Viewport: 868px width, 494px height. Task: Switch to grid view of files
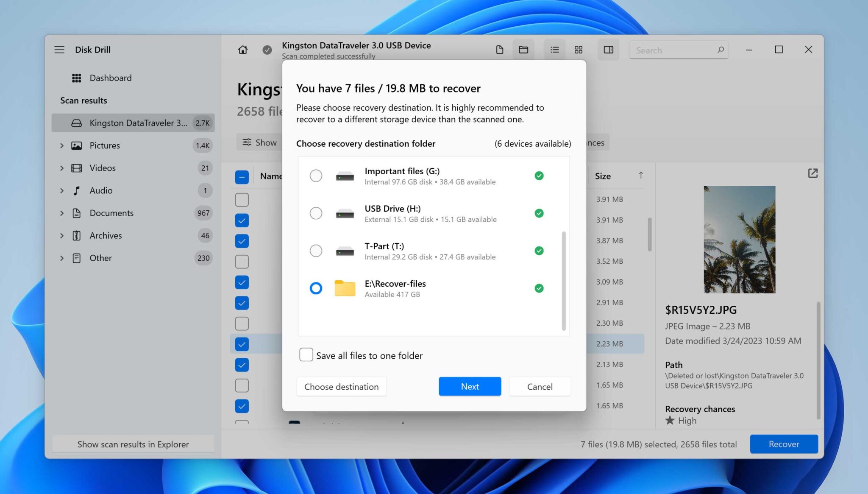tap(578, 50)
